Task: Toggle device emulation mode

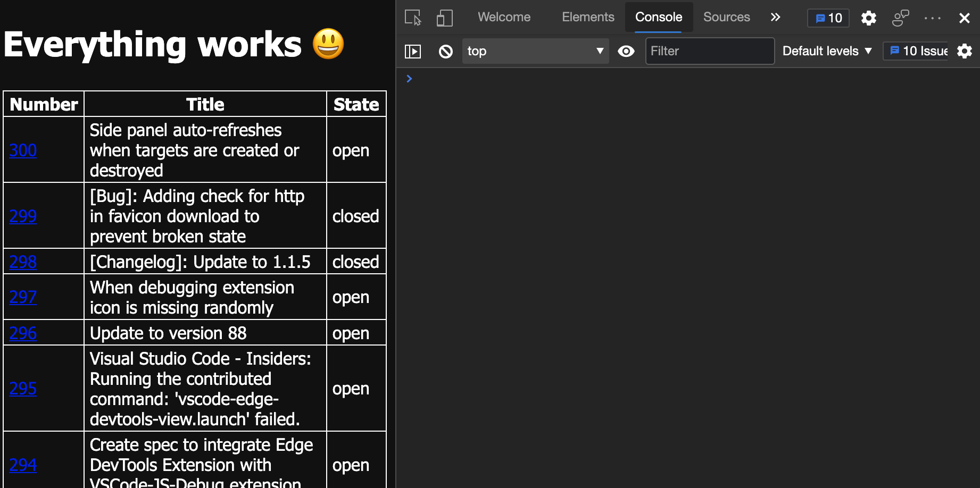Action: [x=444, y=18]
